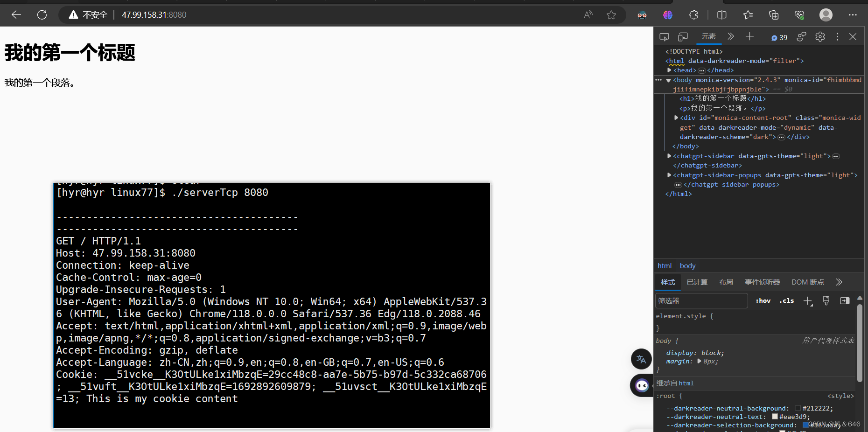Open color swatch for #212222
Image resolution: width=868 pixels, height=432 pixels.
pos(798,408)
